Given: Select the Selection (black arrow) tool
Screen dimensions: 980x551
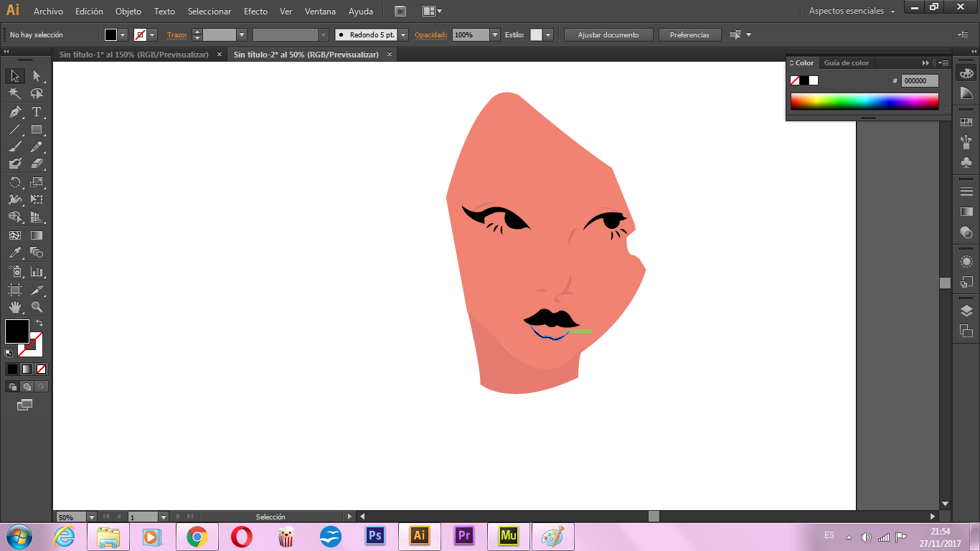Looking at the screenshot, I should (14, 76).
